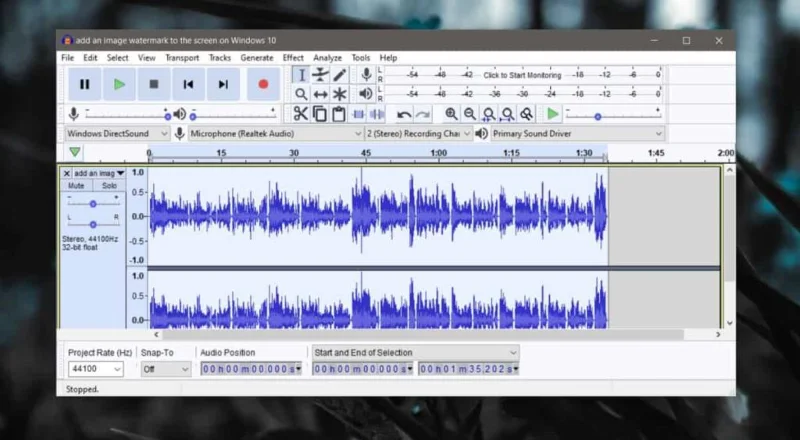Cut selection with the scissors icon

click(301, 114)
